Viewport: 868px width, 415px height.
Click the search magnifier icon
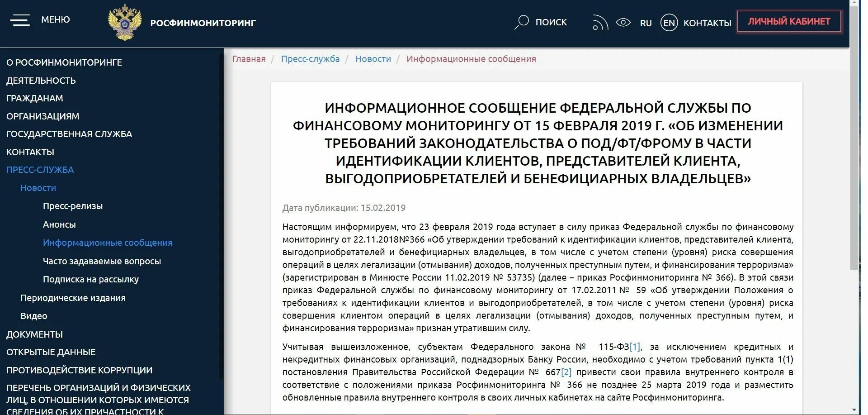point(521,22)
